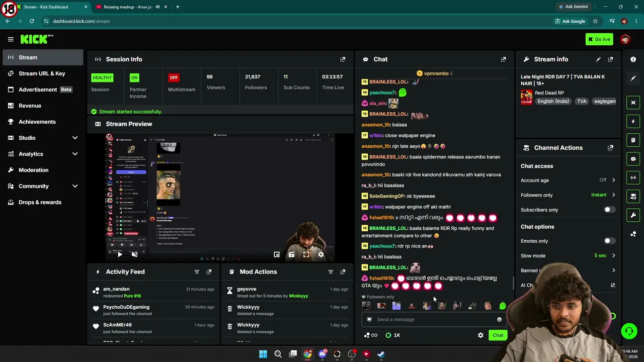Open Stream URL & Key page
This screenshot has height=362, width=644.
[x=43, y=73]
